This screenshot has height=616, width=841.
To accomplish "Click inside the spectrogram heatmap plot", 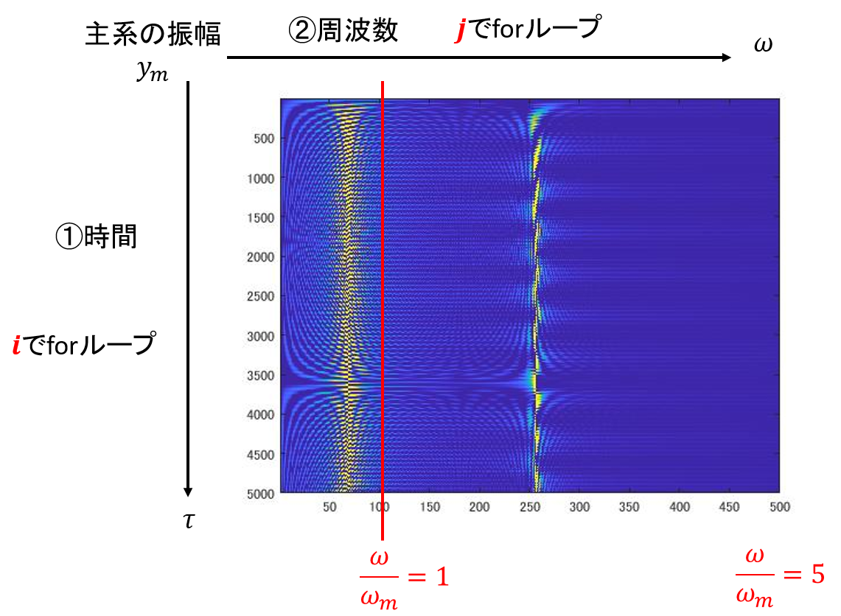I will (530, 295).
